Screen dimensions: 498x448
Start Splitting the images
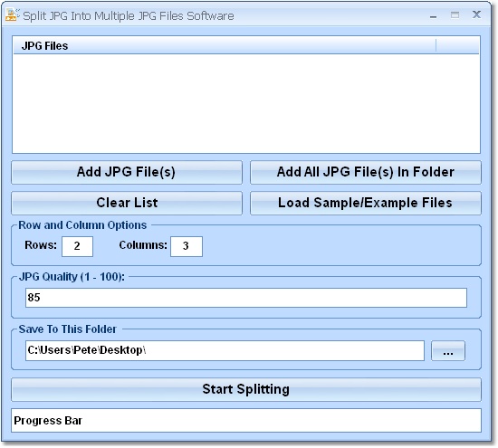[246, 389]
